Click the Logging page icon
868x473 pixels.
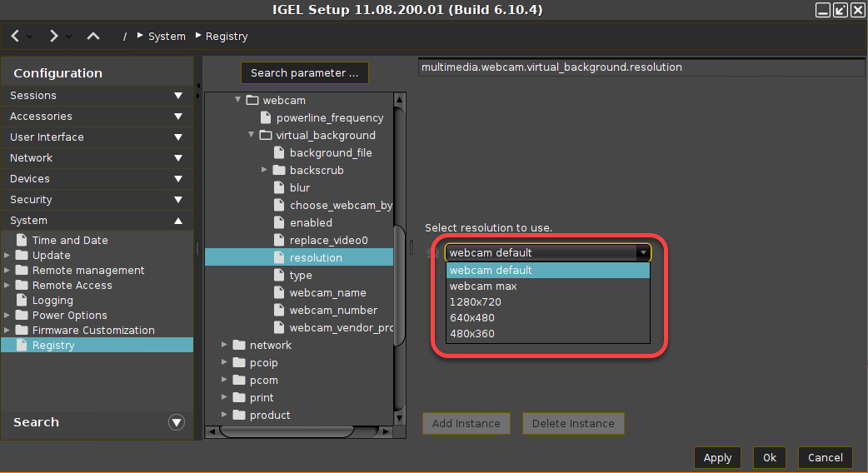pyautogui.click(x=22, y=301)
